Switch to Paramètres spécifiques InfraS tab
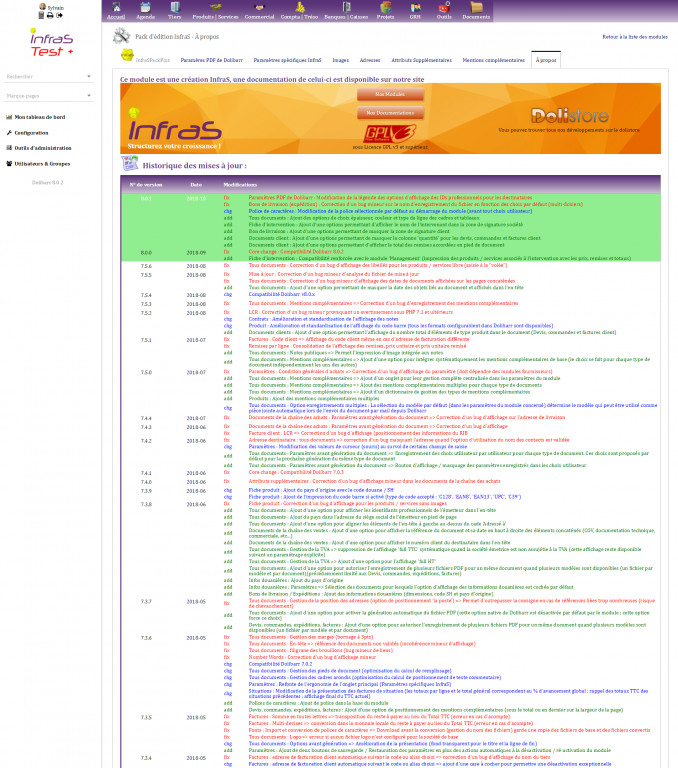Viewport: 678px width, 768px height. click(x=287, y=60)
